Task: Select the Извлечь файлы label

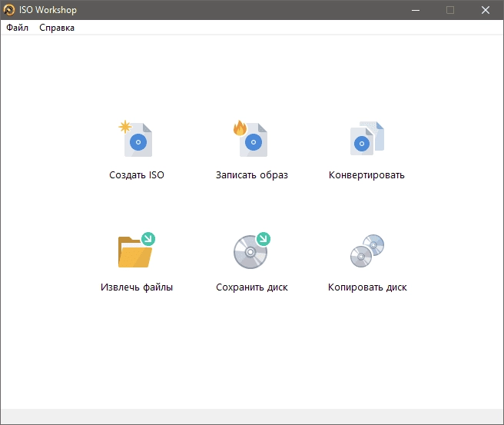Action: [137, 287]
